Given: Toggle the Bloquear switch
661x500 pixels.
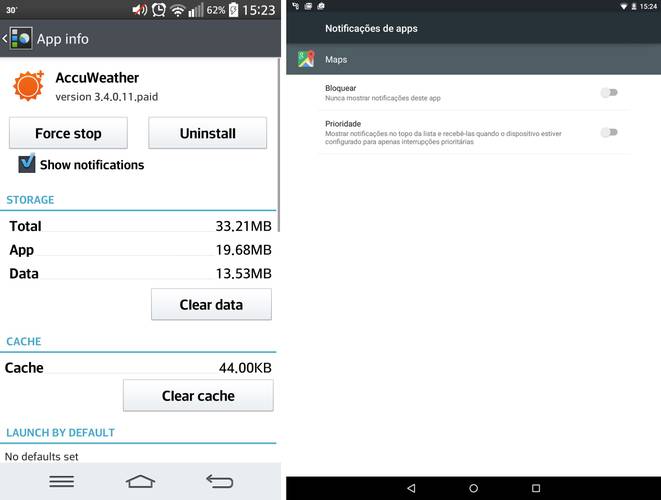Looking at the screenshot, I should click(x=609, y=92).
